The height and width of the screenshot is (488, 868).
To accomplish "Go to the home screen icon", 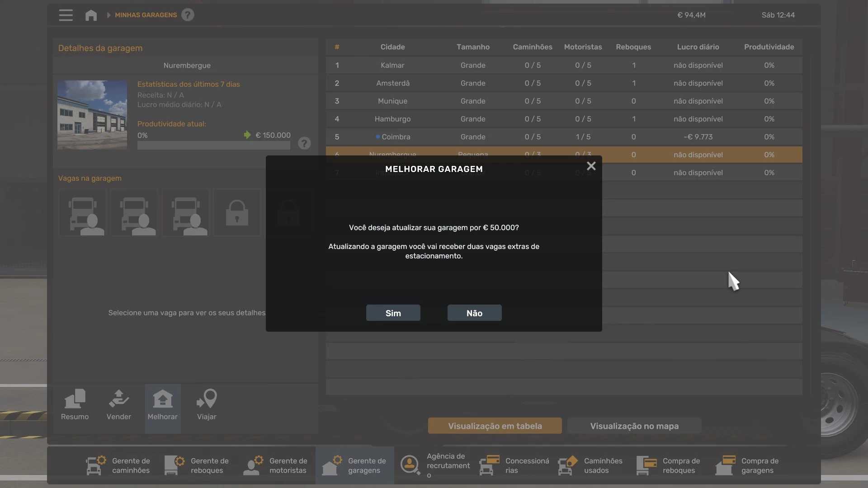I will (91, 15).
